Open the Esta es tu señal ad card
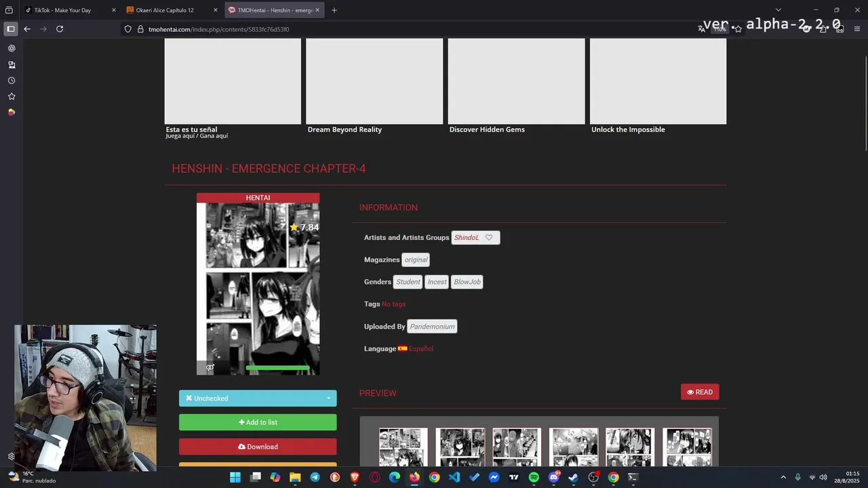Image resolution: width=868 pixels, height=488 pixels. coord(233,89)
